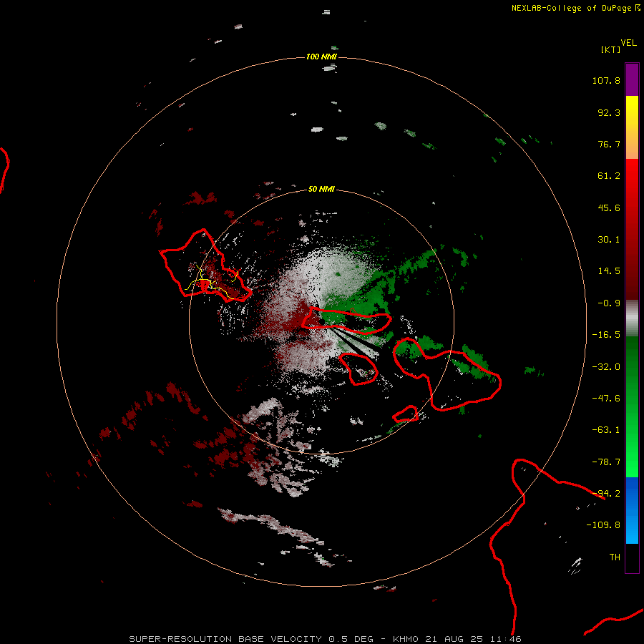Click the VEL legend title
Screen dimensions: 644x644
(x=628, y=43)
